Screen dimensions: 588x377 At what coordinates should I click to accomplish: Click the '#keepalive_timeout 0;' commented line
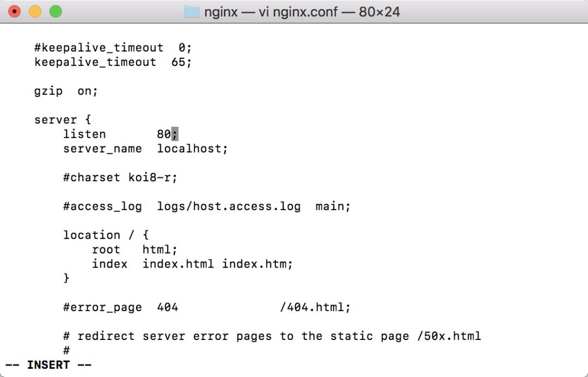(x=113, y=48)
